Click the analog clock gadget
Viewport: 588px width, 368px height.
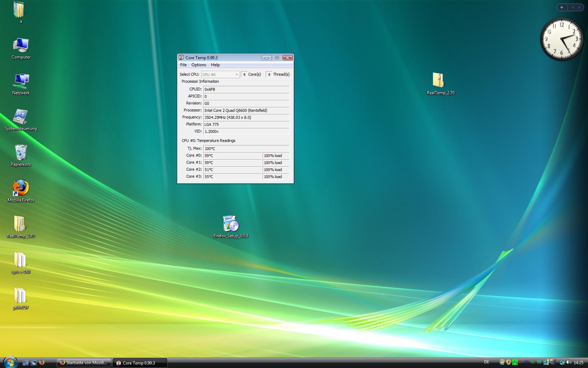pyautogui.click(x=561, y=39)
